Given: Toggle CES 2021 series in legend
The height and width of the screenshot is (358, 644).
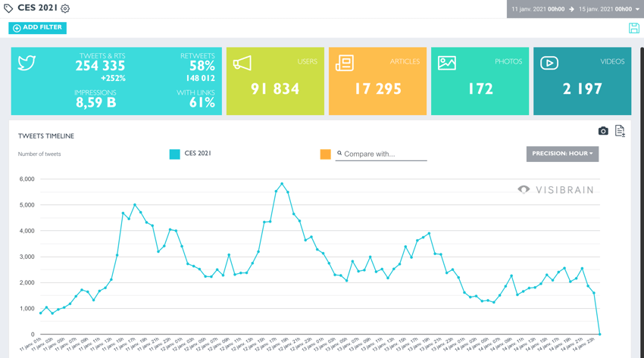Looking at the screenshot, I should [198, 154].
